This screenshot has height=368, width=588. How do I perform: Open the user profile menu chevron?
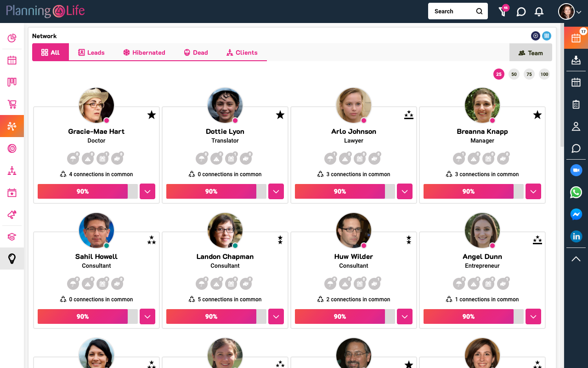579,12
